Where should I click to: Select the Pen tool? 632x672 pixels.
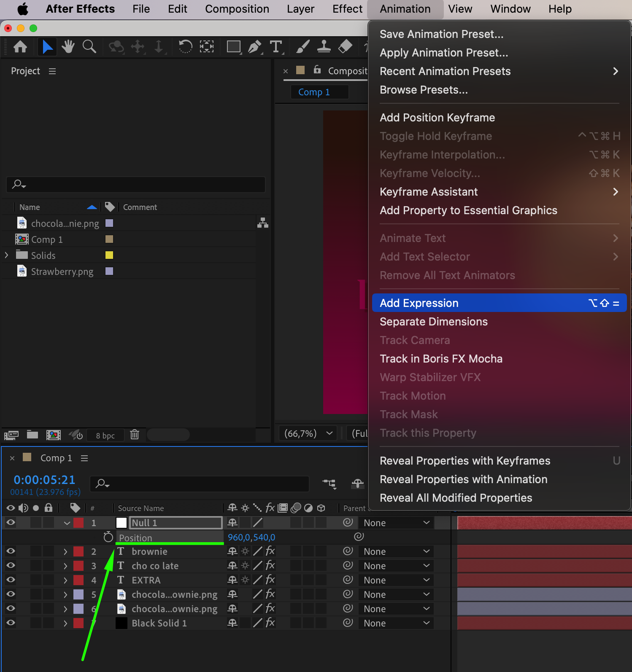[x=254, y=46]
